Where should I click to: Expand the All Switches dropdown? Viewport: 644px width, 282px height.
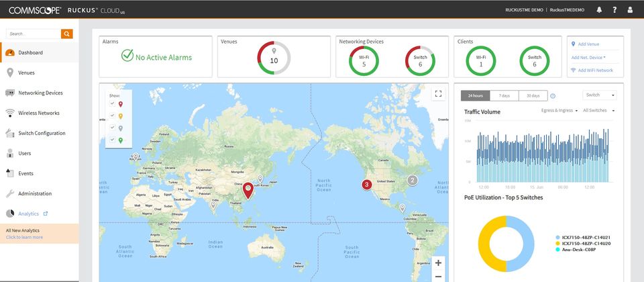click(x=598, y=110)
